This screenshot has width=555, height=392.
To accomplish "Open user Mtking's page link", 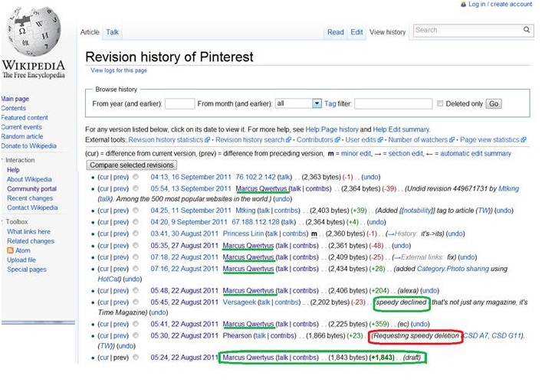I will tap(245, 211).
